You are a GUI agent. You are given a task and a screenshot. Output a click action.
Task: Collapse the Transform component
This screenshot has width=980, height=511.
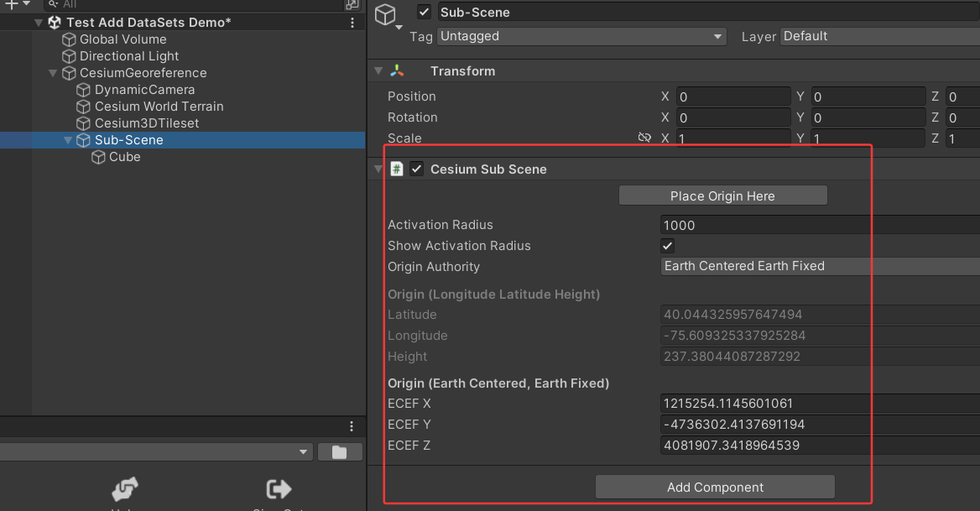pos(378,71)
